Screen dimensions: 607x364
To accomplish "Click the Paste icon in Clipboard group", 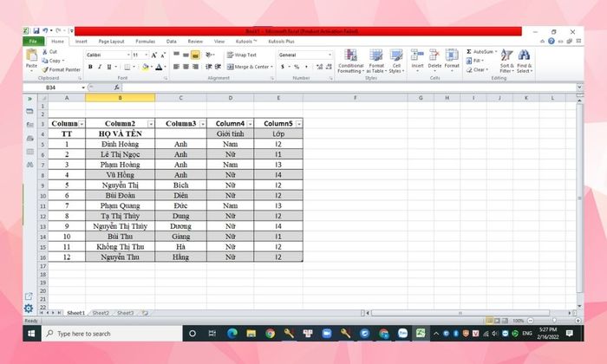I will 31,57.
